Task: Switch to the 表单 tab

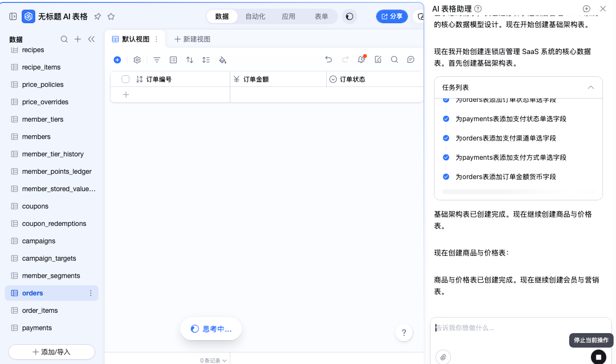Action: pyautogui.click(x=321, y=16)
